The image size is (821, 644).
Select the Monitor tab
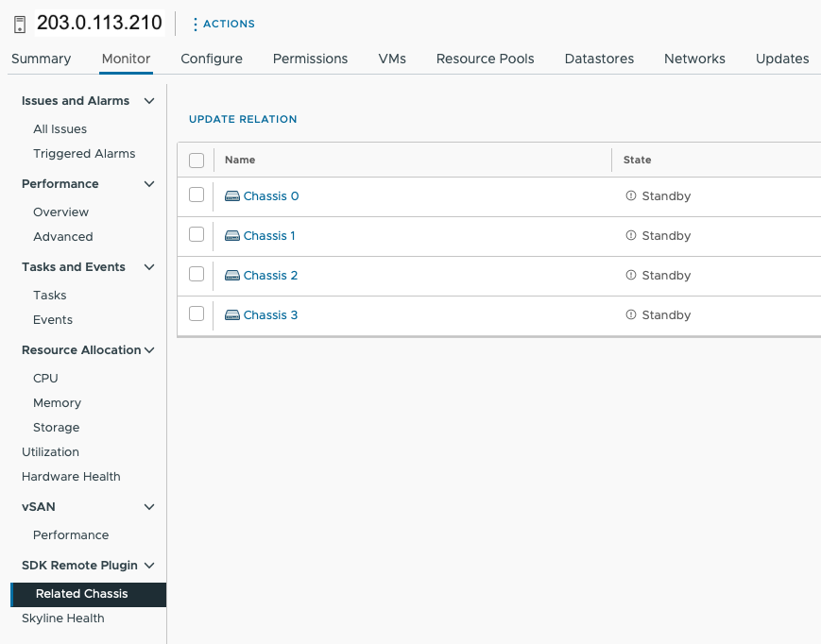(127, 59)
